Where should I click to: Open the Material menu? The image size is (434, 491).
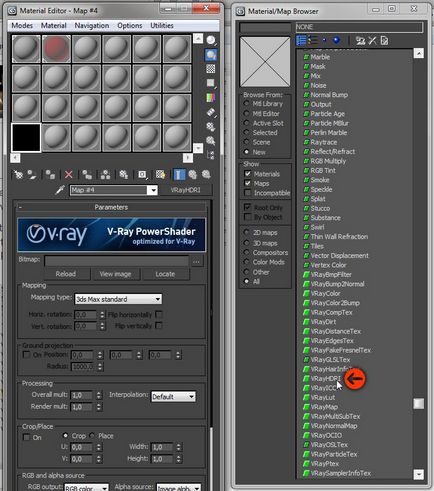click(x=54, y=25)
